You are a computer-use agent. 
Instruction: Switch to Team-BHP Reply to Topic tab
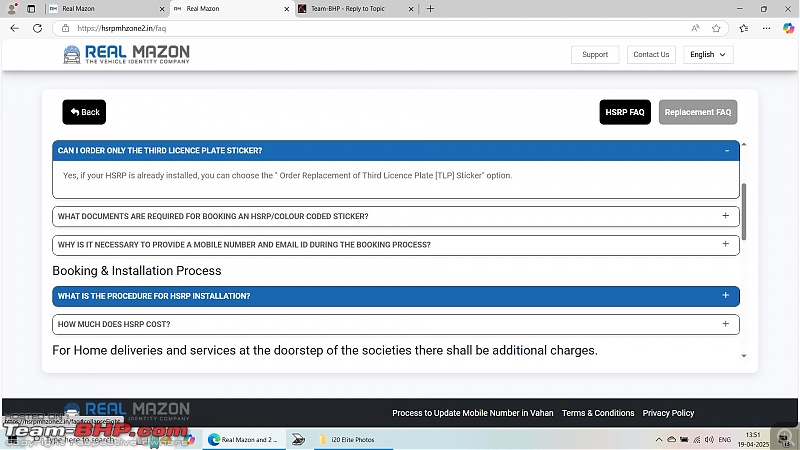point(356,9)
